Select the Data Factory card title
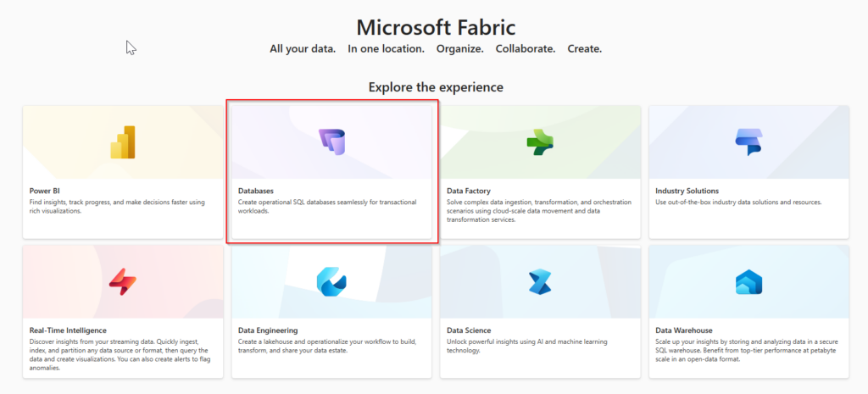The height and width of the screenshot is (394, 868). [x=469, y=191]
